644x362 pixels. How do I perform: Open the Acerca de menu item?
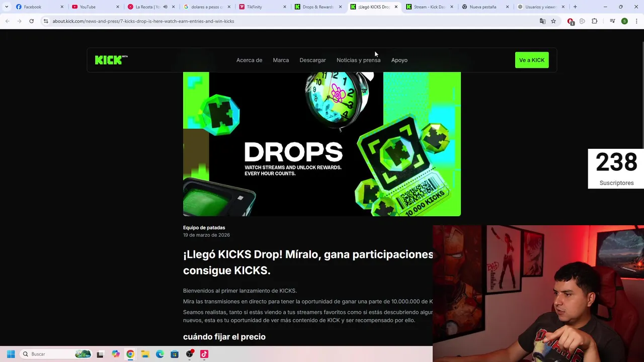(249, 60)
